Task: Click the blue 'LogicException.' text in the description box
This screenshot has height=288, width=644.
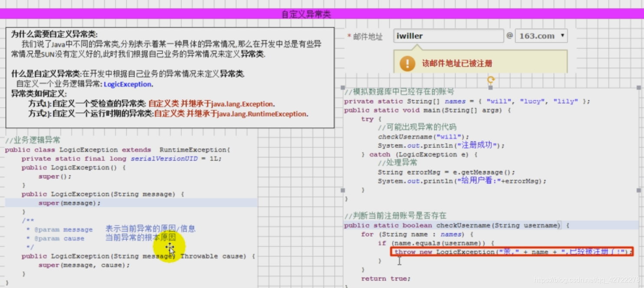Action: [x=128, y=84]
